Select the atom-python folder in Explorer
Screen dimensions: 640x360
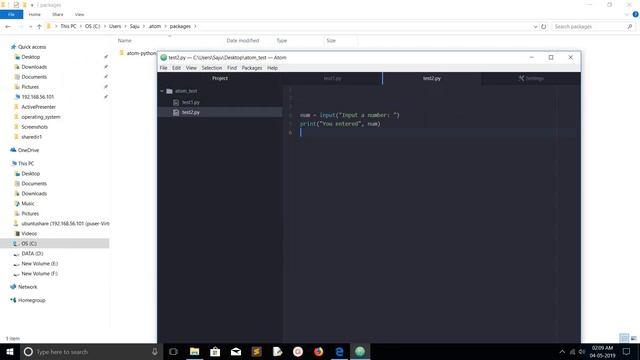pyautogui.click(x=138, y=53)
